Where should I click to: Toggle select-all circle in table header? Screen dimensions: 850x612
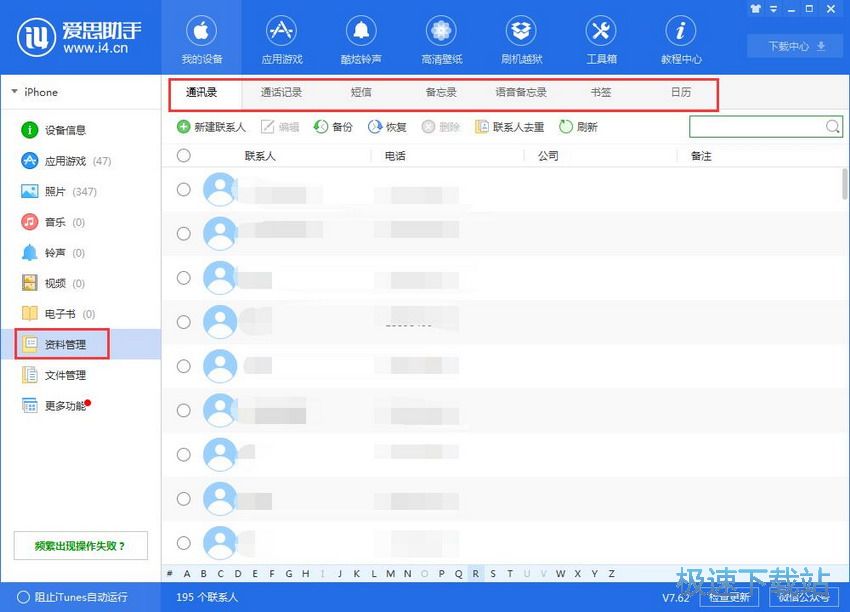pyautogui.click(x=184, y=156)
